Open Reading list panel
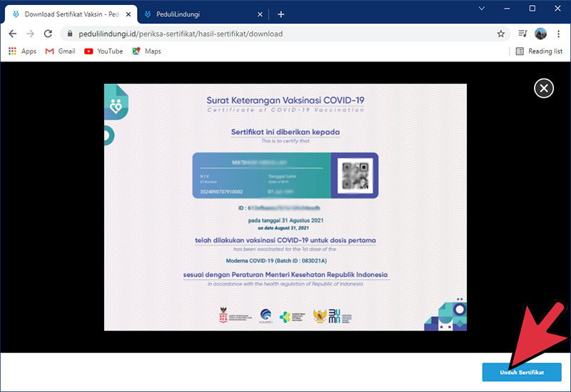The image size is (571, 392). tap(539, 51)
